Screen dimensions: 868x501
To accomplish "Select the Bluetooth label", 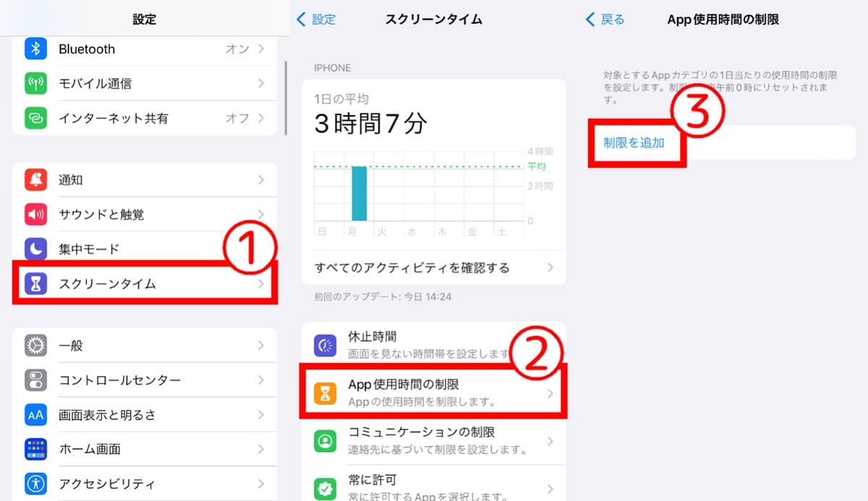I will click(87, 49).
